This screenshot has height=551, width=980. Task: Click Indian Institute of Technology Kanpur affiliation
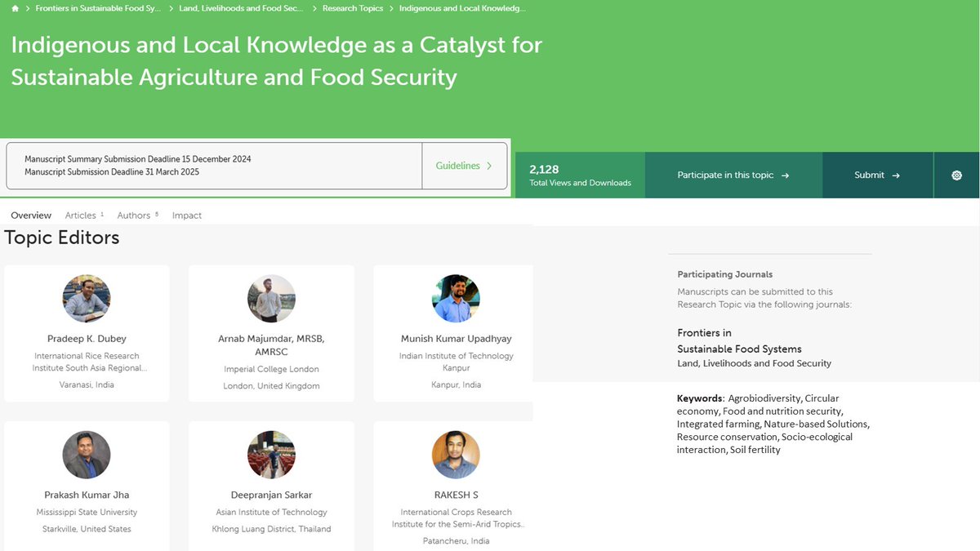(457, 362)
